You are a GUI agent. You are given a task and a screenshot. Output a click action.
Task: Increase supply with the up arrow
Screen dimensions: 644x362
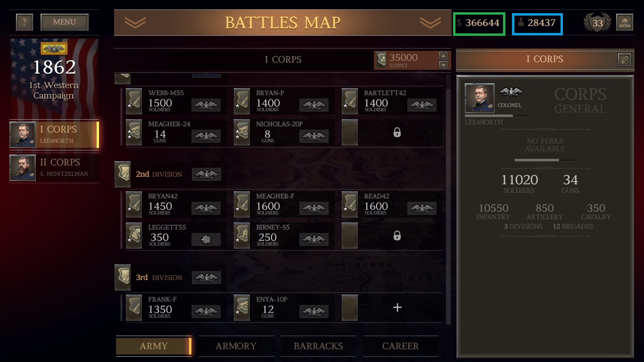click(x=443, y=56)
